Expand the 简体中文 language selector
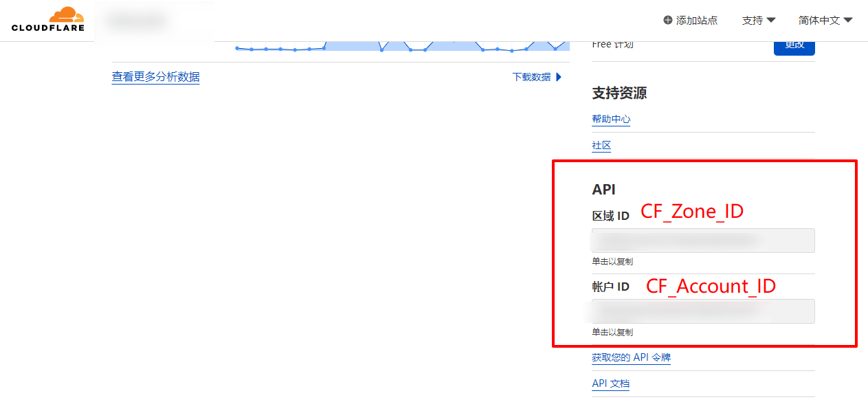This screenshot has width=868, height=413. pos(825,20)
